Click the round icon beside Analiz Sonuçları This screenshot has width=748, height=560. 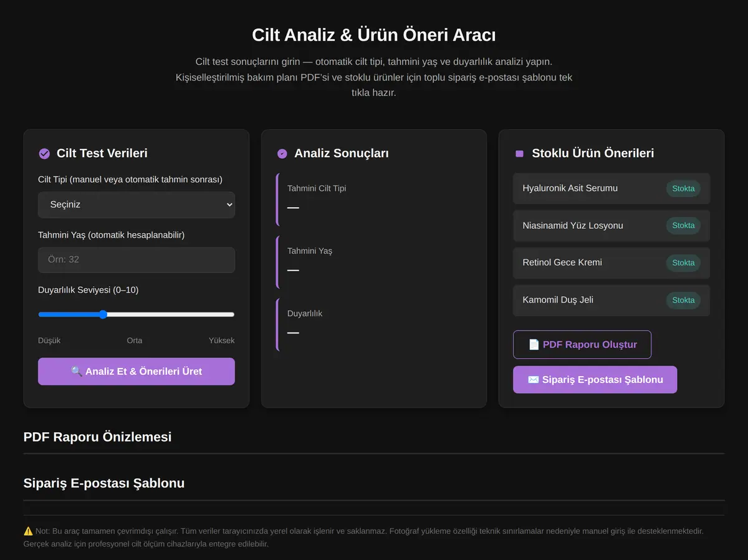pos(282,153)
